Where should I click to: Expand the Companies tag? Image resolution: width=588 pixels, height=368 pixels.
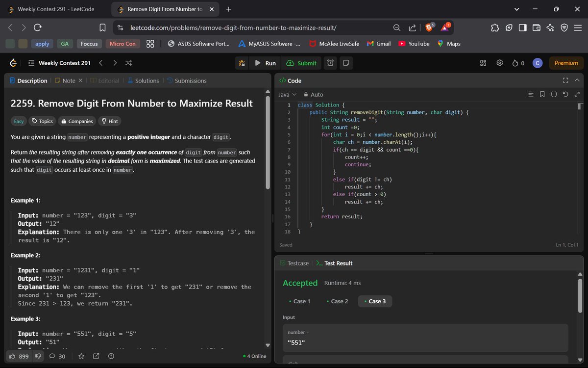[77, 121]
